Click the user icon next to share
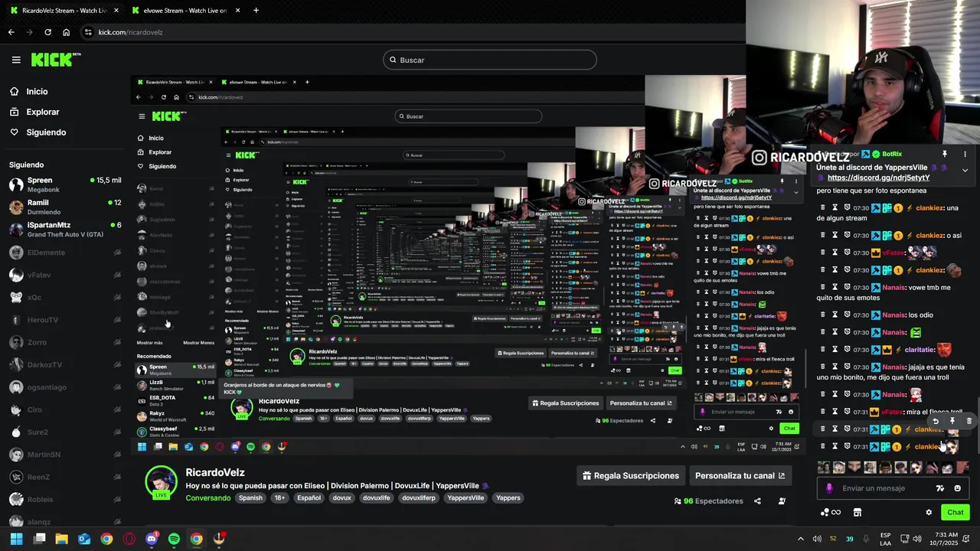The width and height of the screenshot is (980, 551). coord(782,501)
